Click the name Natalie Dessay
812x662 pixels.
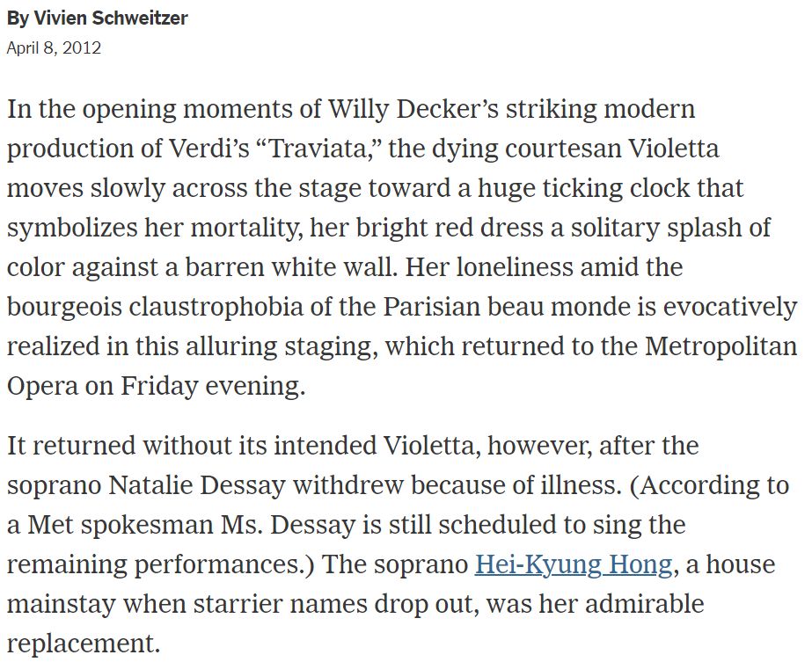tap(197, 485)
